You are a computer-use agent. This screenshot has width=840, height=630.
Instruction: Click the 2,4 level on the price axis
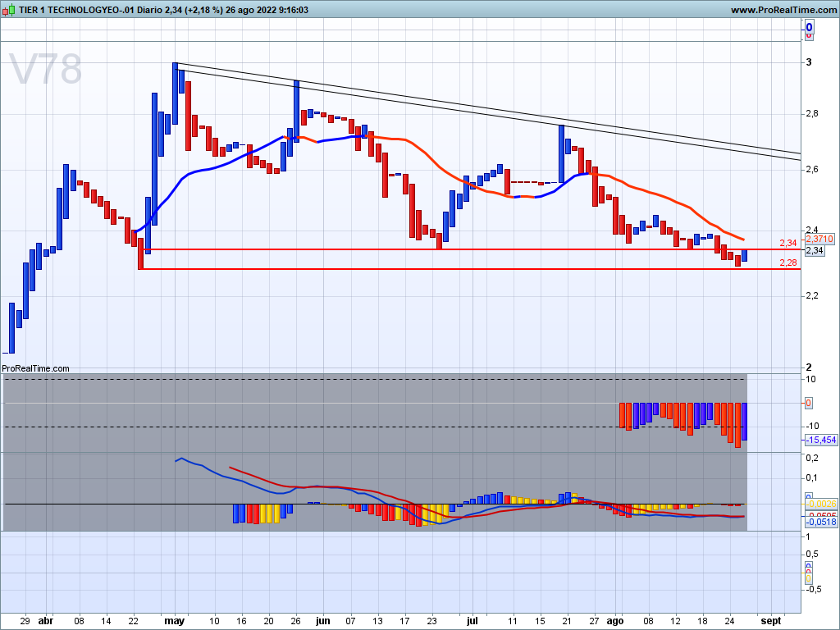[812, 230]
